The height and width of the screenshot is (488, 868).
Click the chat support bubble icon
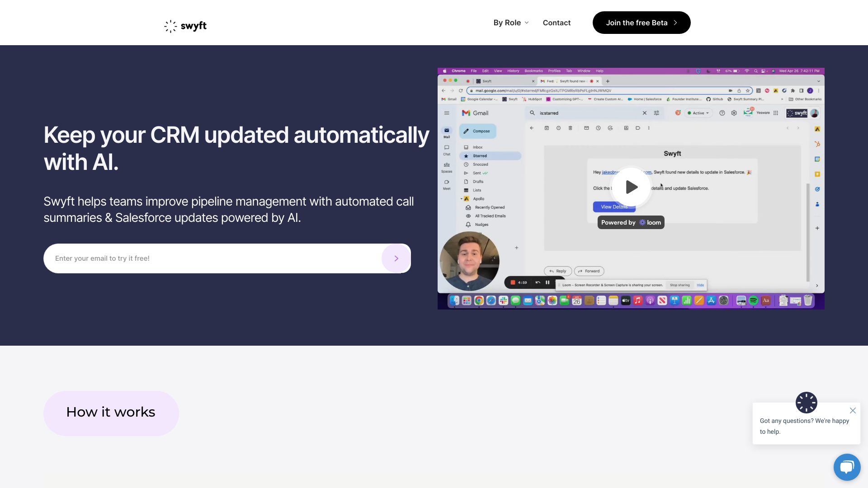(x=847, y=467)
